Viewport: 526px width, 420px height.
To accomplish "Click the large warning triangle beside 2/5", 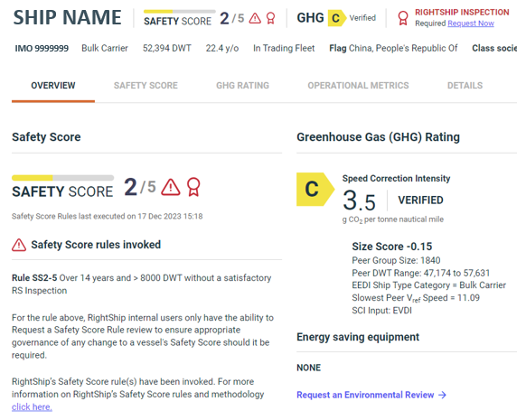I will pyautogui.click(x=171, y=187).
